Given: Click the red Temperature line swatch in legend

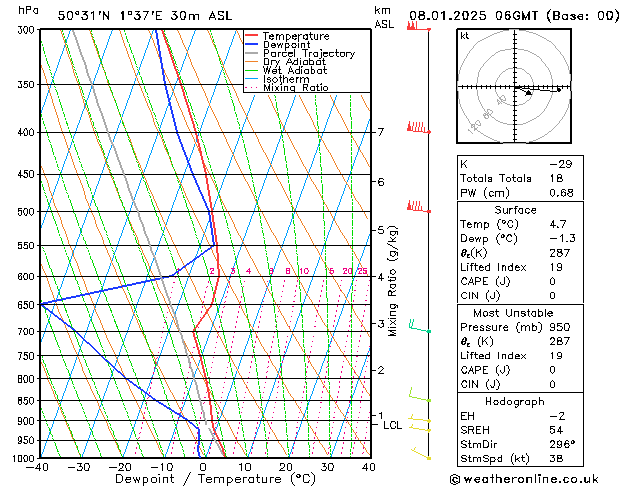Looking at the screenshot, I should pos(251,36).
